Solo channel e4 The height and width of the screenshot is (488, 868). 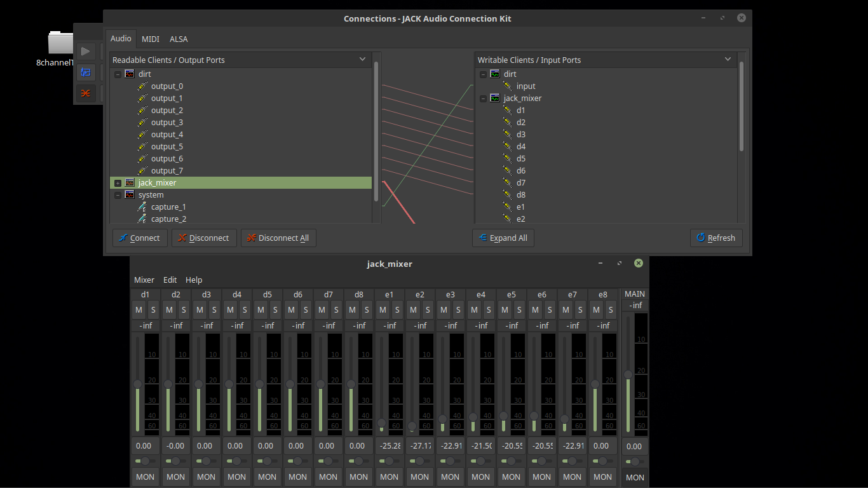tap(489, 310)
